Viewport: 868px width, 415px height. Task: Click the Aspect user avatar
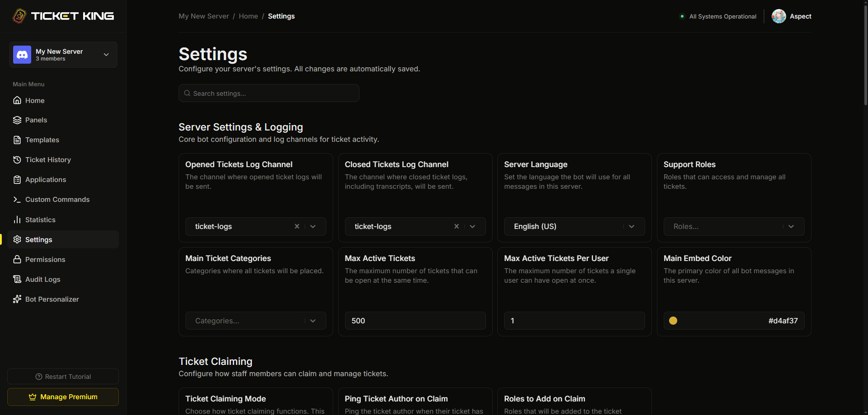(x=779, y=16)
